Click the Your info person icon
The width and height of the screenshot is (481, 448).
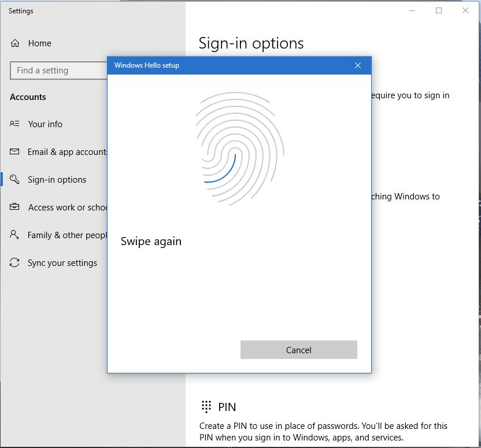point(14,124)
